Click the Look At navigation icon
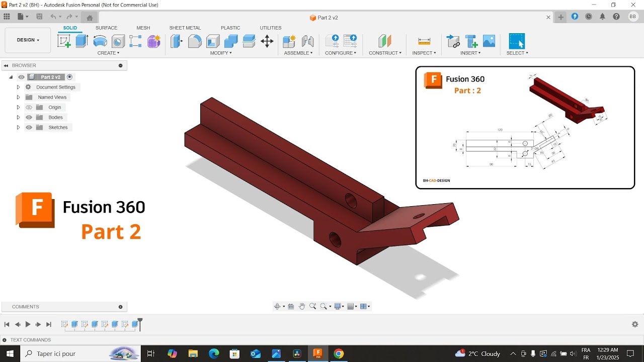Screen dimensions: 644x362 click(x=291, y=306)
